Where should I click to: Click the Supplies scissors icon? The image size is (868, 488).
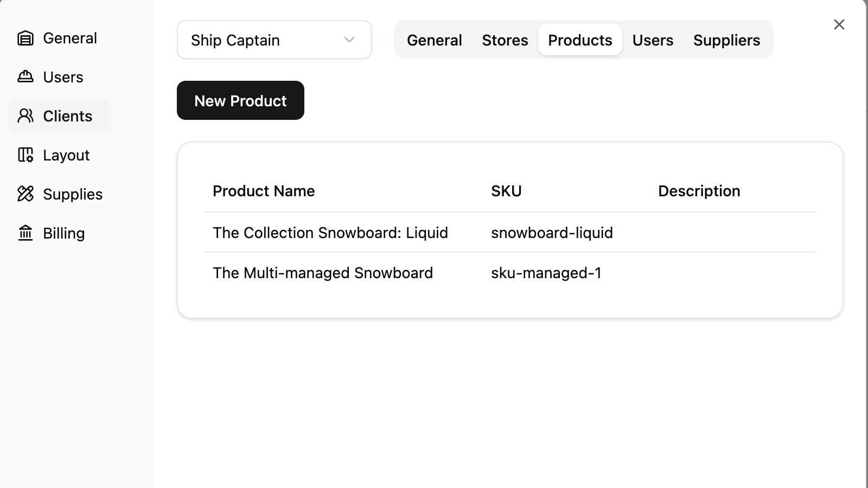pyautogui.click(x=25, y=194)
